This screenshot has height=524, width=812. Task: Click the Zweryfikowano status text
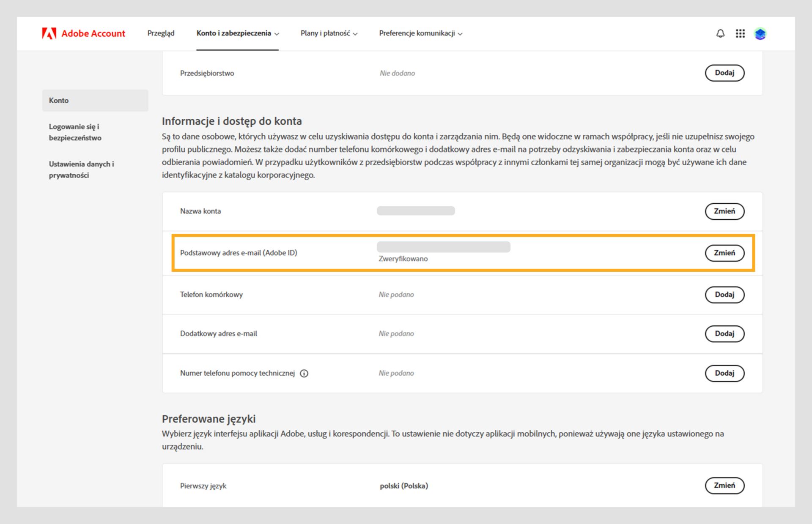403,259
